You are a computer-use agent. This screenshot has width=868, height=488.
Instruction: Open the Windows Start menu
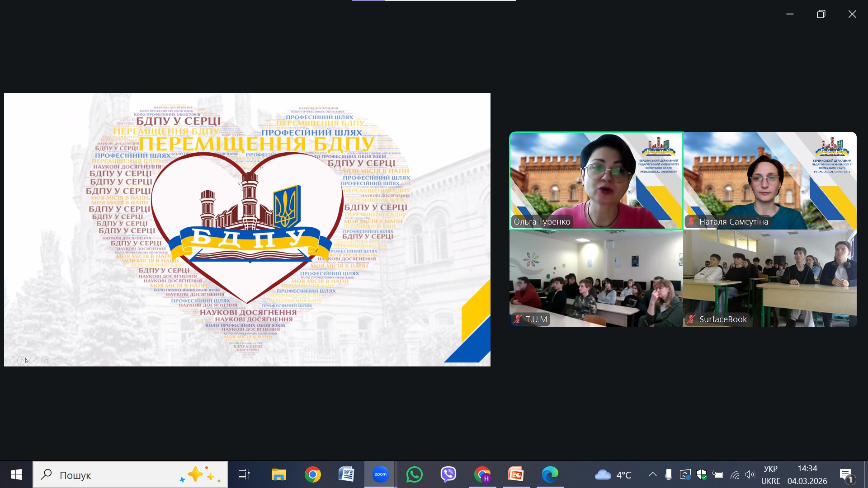pyautogui.click(x=16, y=475)
